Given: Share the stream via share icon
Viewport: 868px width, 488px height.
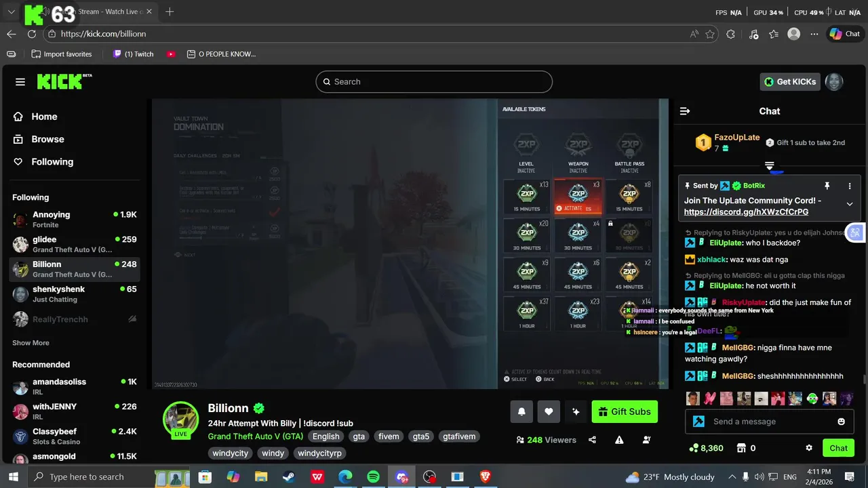Looking at the screenshot, I should coord(592,440).
